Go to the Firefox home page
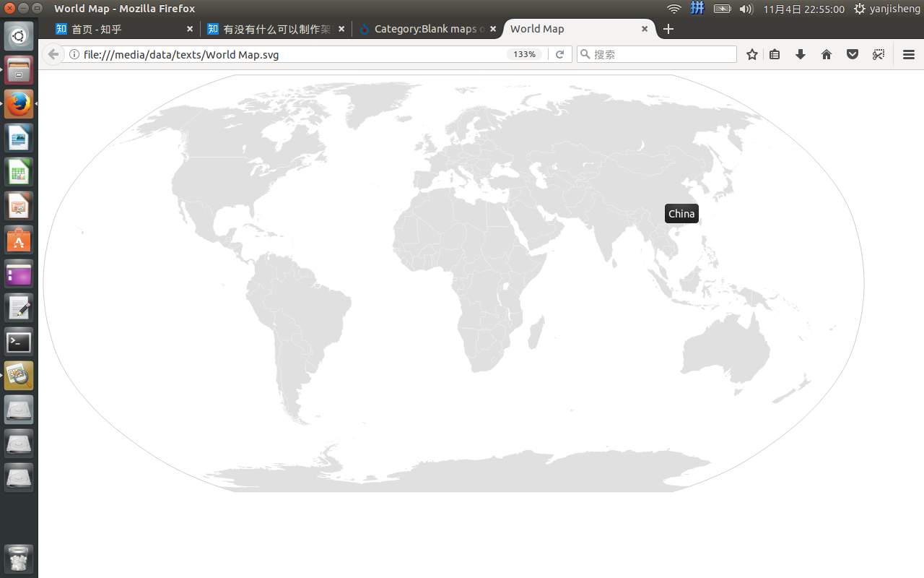The image size is (924, 578). pos(827,54)
